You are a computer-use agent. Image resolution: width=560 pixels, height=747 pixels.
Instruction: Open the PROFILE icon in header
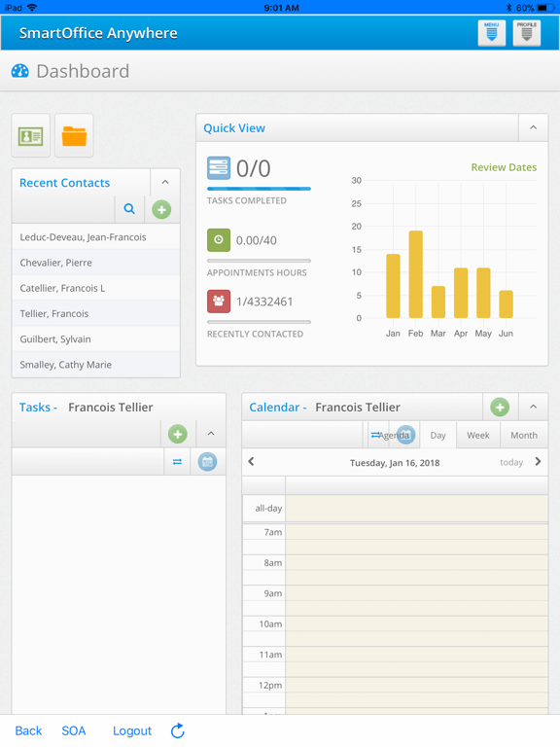coord(527,33)
